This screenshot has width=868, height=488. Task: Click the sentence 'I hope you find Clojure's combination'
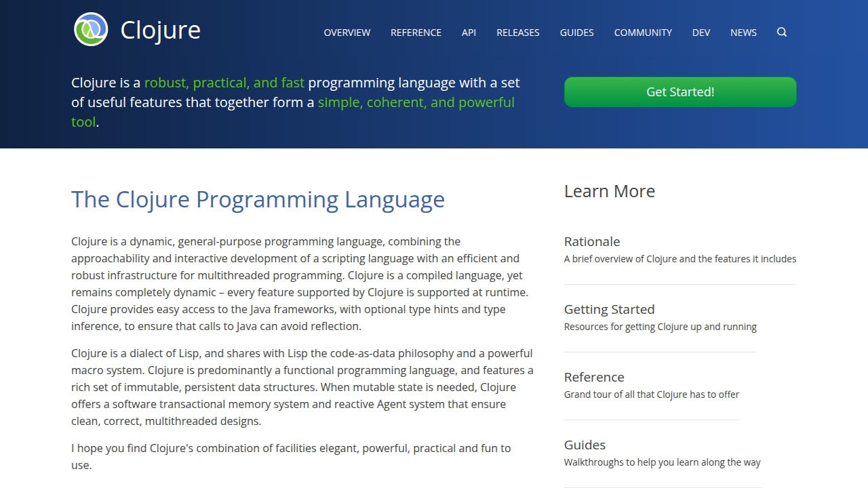pos(291,456)
